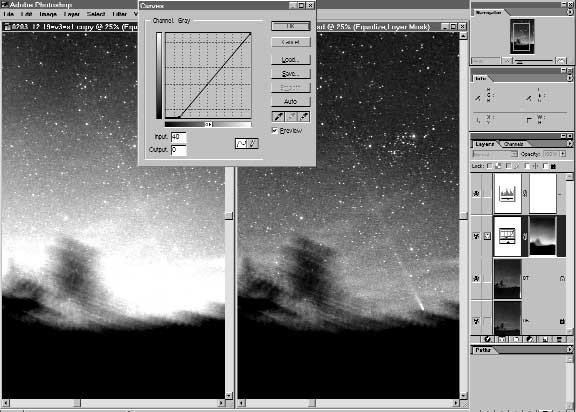Click the Levels adjustment layer thumbnail
The height and width of the screenshot is (412, 576).
click(x=507, y=193)
